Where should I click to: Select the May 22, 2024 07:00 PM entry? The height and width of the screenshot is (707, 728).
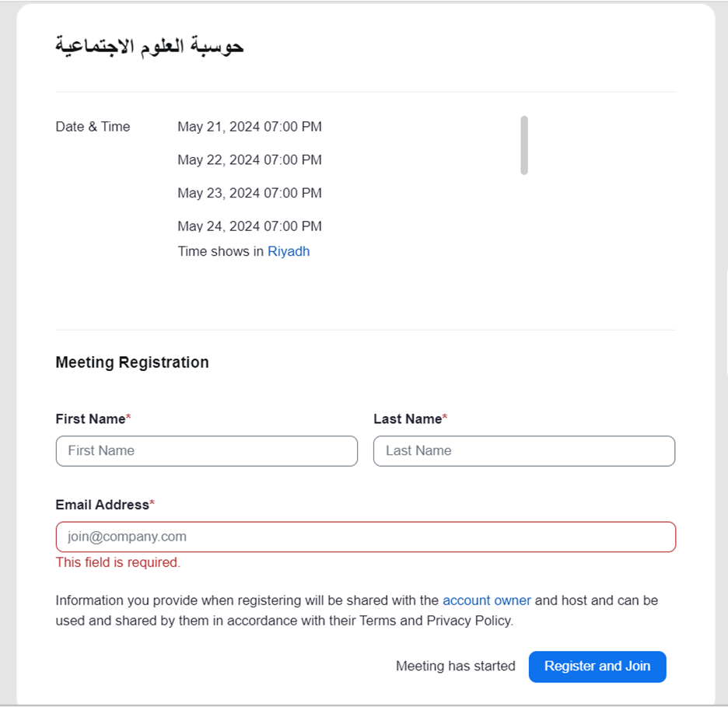[250, 160]
